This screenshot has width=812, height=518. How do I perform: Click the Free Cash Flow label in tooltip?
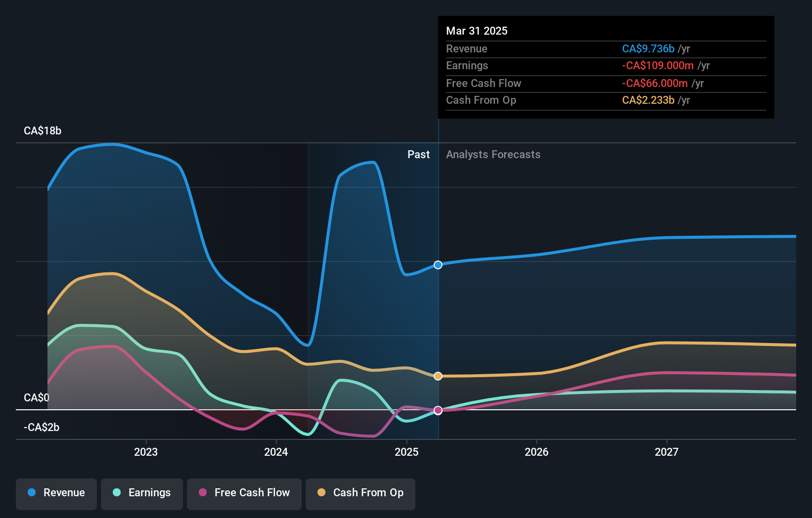484,83
